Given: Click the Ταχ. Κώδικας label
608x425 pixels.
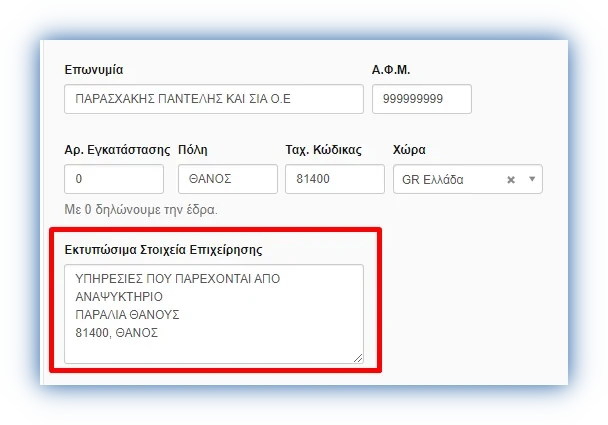Looking at the screenshot, I should pos(323,150).
